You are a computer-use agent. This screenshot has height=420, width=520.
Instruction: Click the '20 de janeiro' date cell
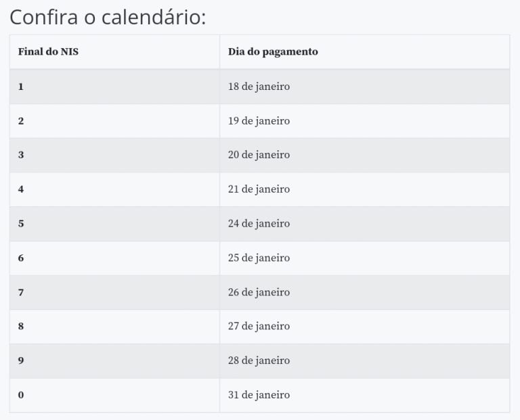tap(364, 155)
